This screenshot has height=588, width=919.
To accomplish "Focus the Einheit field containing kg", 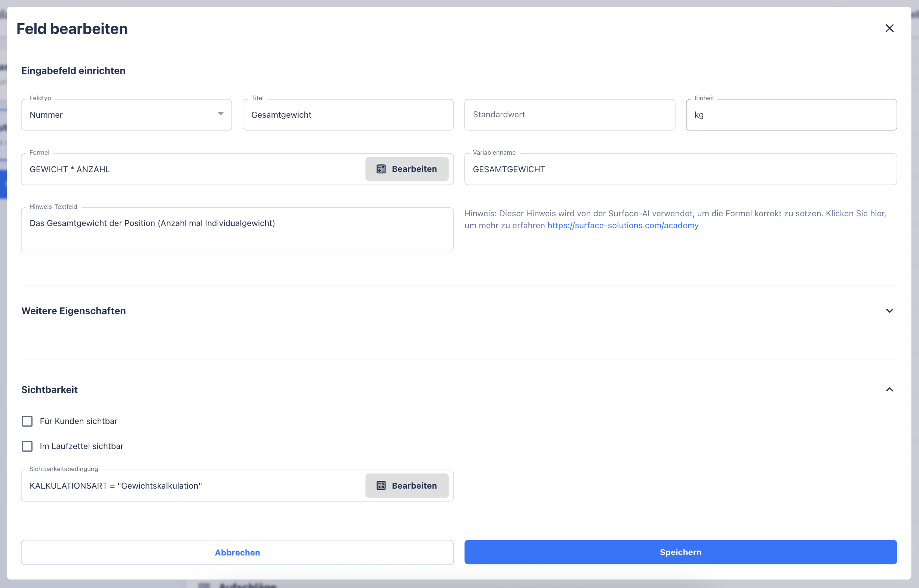I will pos(791,115).
